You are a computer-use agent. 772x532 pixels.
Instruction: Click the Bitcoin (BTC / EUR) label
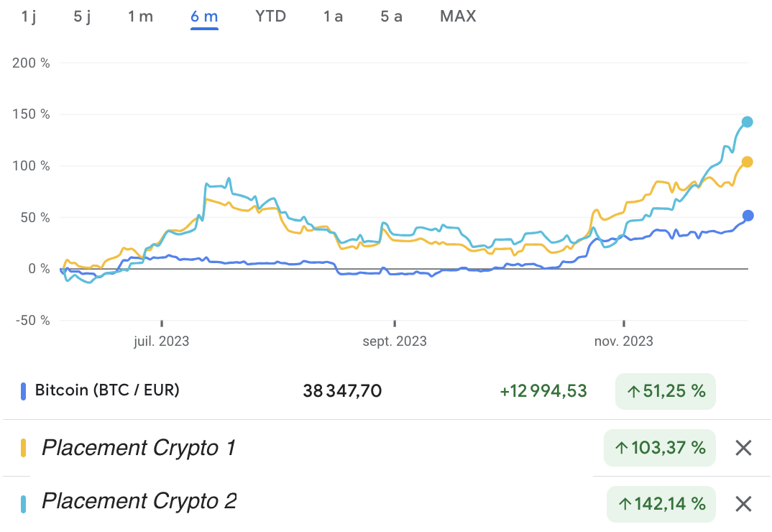(x=107, y=390)
